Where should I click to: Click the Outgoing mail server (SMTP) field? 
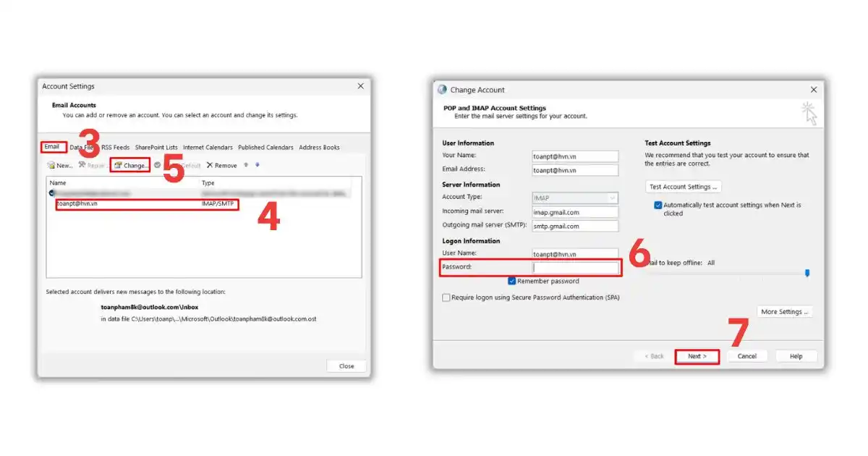click(575, 227)
